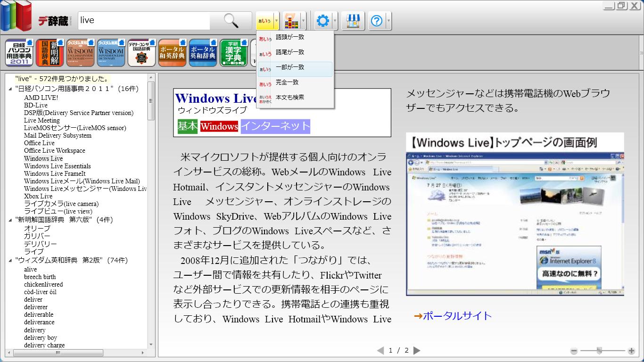
Task: Open the settings gear dropdown arrow
Action: pos(335,21)
